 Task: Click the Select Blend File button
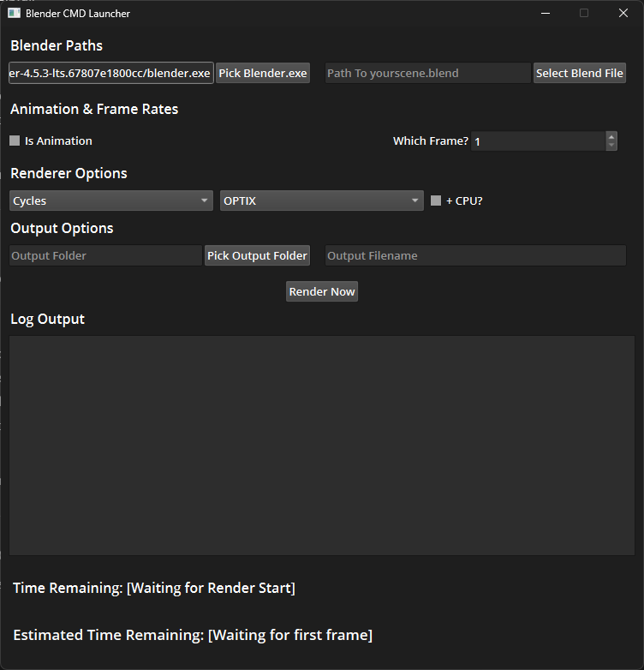click(x=580, y=73)
